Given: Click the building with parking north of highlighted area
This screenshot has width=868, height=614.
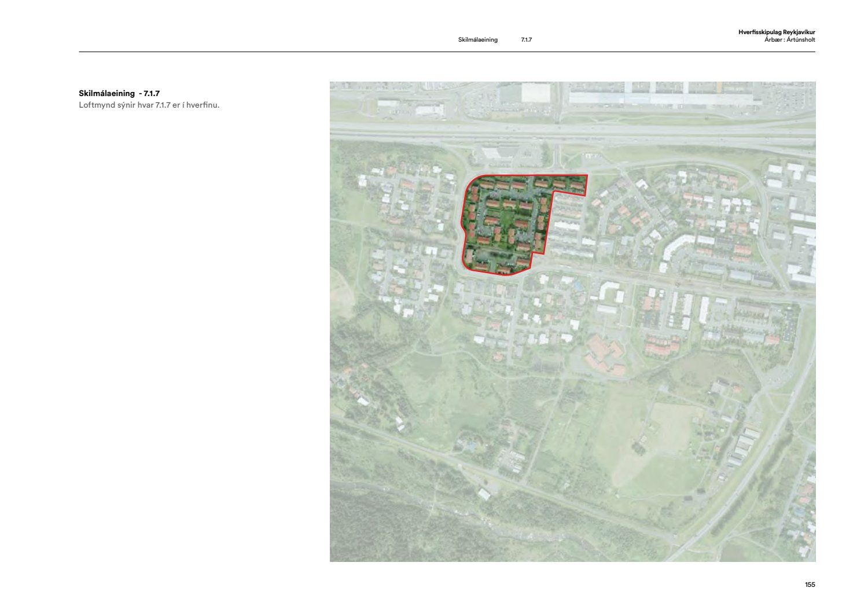Looking at the screenshot, I should coord(499,153).
